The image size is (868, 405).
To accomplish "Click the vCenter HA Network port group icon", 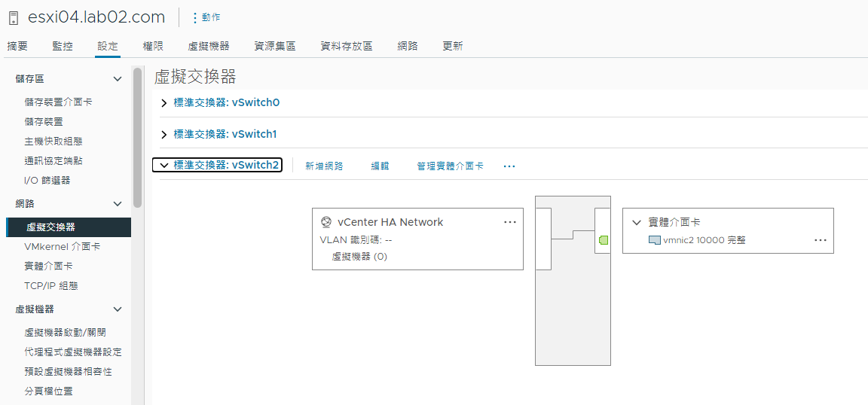I will [x=326, y=222].
